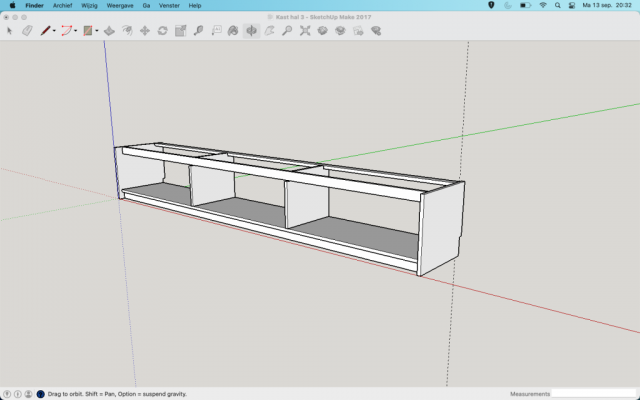Open the 3D Warehouse icon

point(322,31)
